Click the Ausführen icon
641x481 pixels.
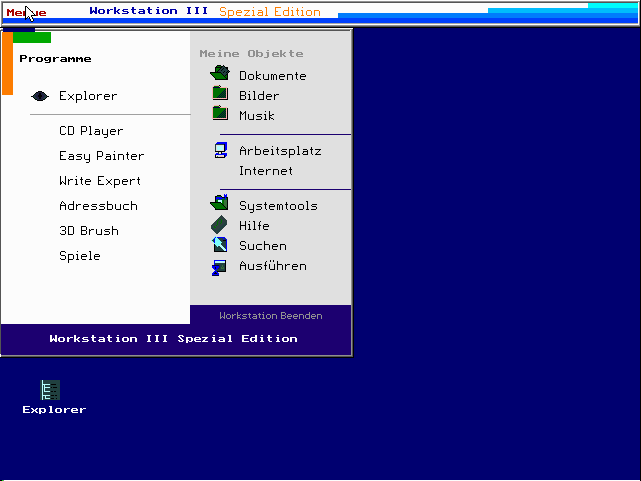tap(220, 266)
